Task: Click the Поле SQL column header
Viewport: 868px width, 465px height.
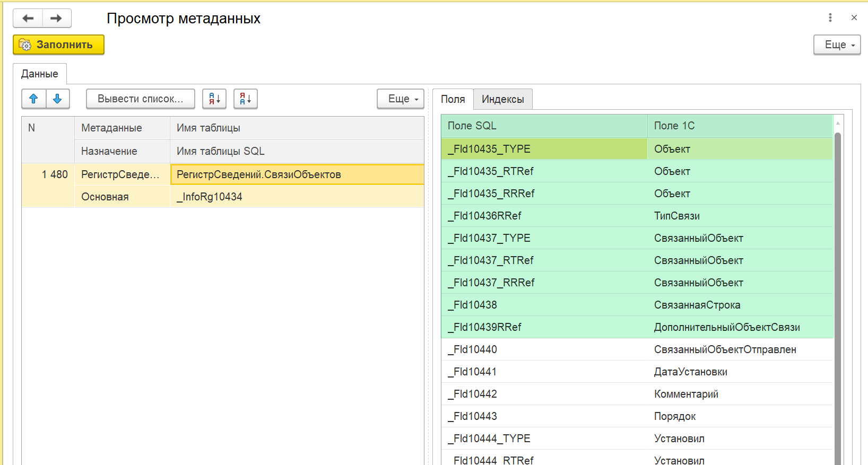Action: [543, 126]
